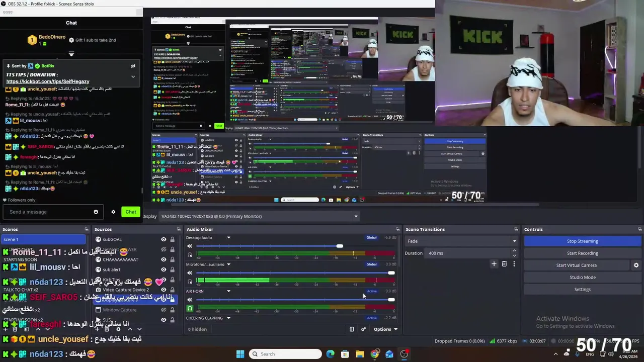Open OBS Settings button

point(583,290)
